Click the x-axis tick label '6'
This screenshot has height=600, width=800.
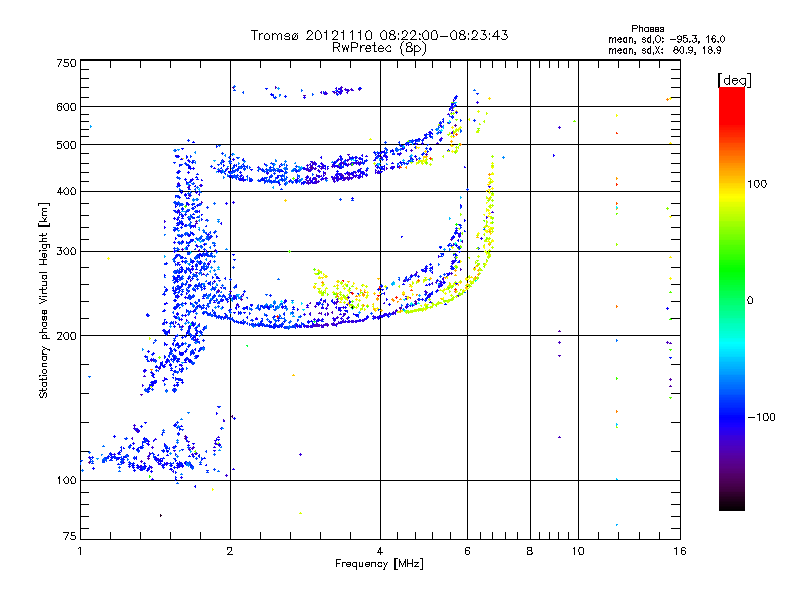tap(467, 552)
